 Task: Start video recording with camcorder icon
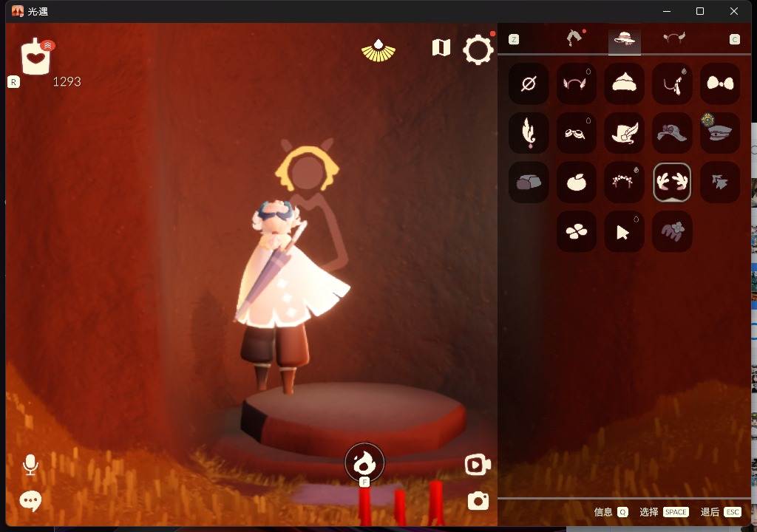pyautogui.click(x=478, y=465)
